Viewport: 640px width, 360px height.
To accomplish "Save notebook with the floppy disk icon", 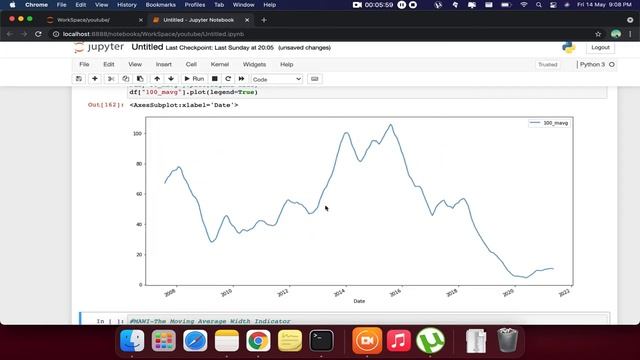I will [79, 79].
